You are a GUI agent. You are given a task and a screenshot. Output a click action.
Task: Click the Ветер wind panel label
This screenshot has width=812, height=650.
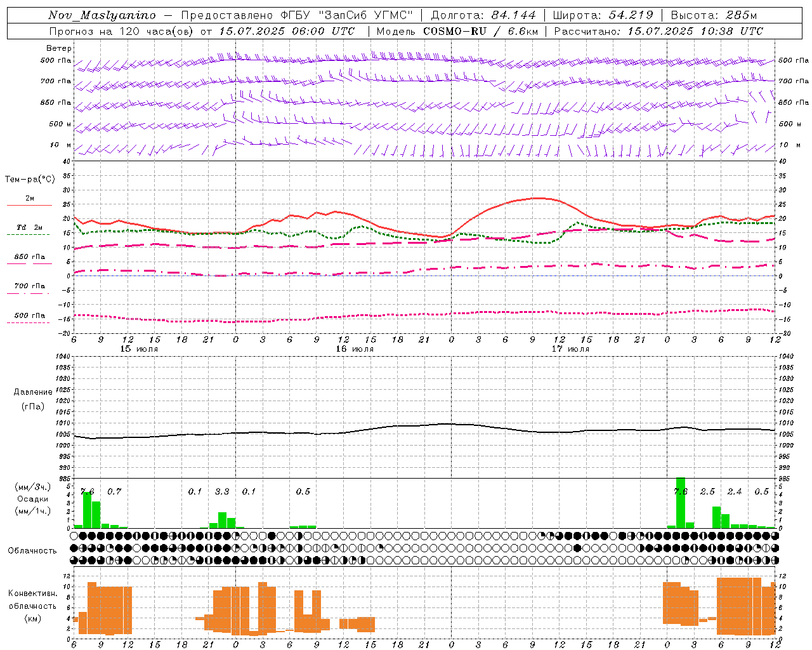(58, 48)
